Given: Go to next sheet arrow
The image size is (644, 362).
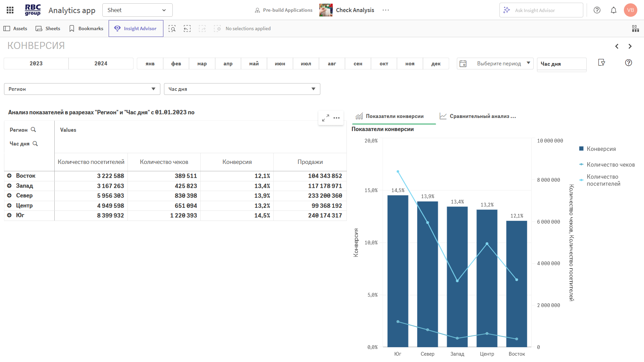Looking at the screenshot, I should (630, 46).
